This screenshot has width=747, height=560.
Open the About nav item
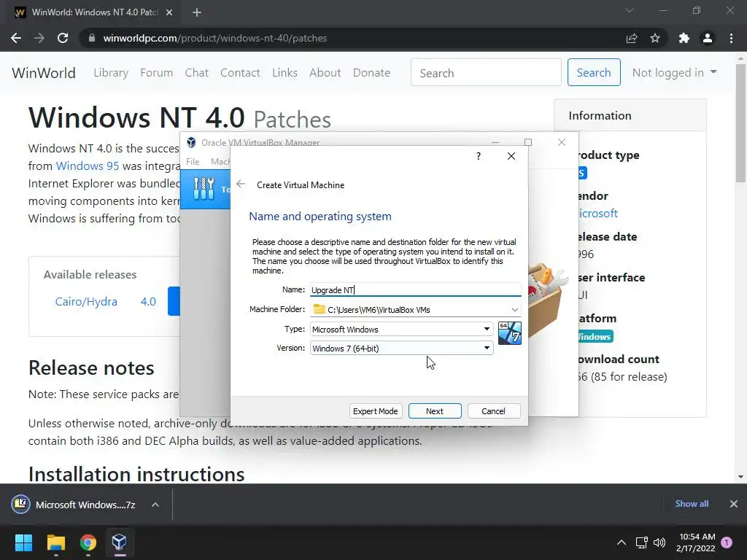pos(325,72)
